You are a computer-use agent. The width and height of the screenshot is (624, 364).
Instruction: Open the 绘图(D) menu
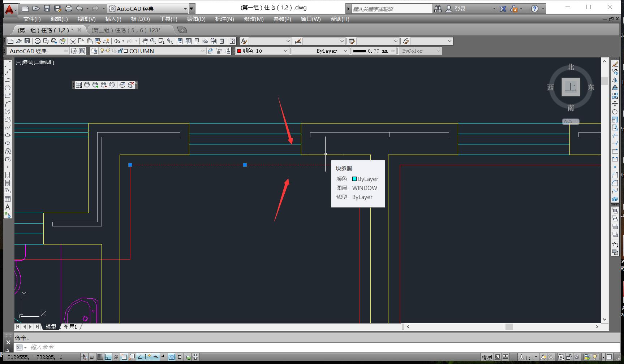(x=196, y=19)
